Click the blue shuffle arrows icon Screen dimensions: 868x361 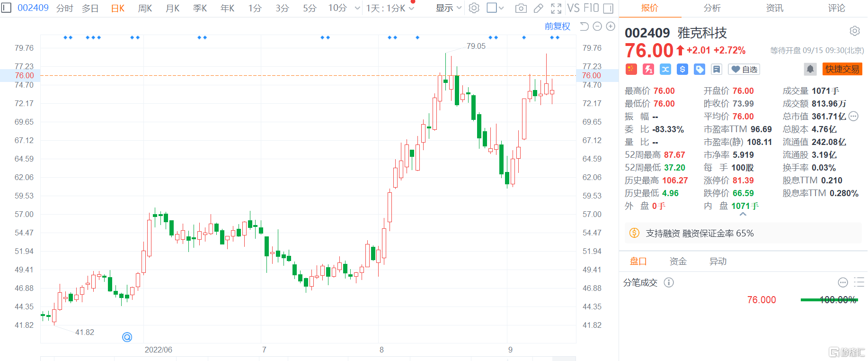[665, 69]
